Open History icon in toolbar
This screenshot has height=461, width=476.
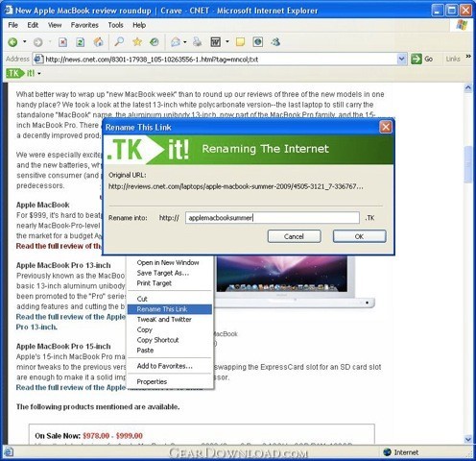pos(155,42)
